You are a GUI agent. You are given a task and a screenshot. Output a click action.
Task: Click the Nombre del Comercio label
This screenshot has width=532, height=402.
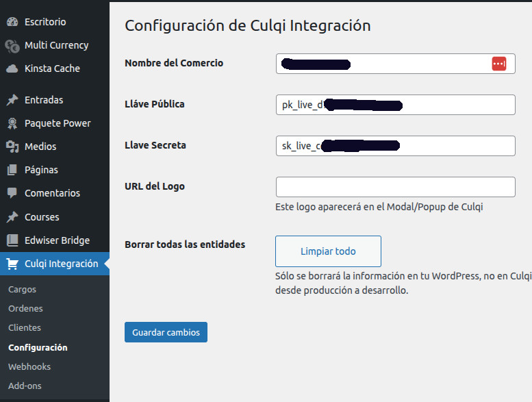click(174, 63)
